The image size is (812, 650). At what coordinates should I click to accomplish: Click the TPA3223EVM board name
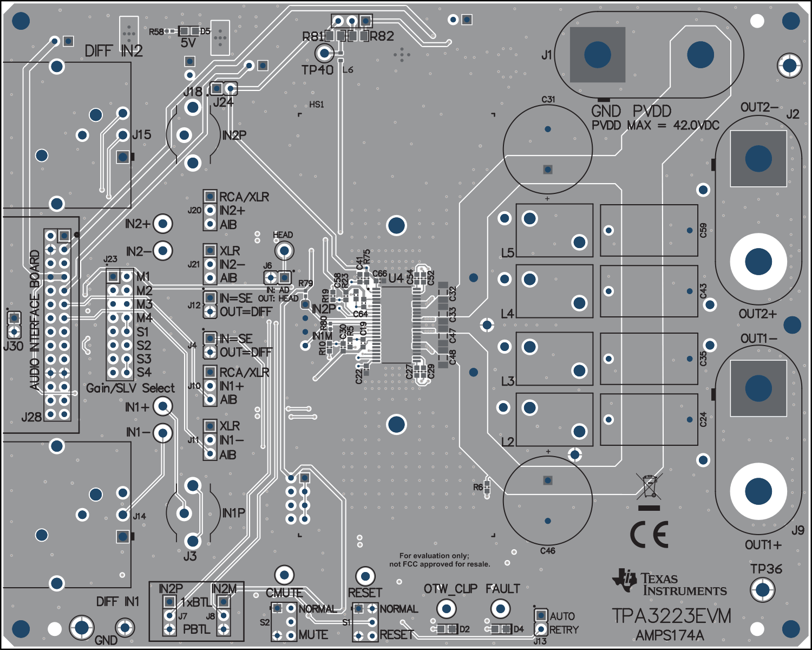(671, 616)
